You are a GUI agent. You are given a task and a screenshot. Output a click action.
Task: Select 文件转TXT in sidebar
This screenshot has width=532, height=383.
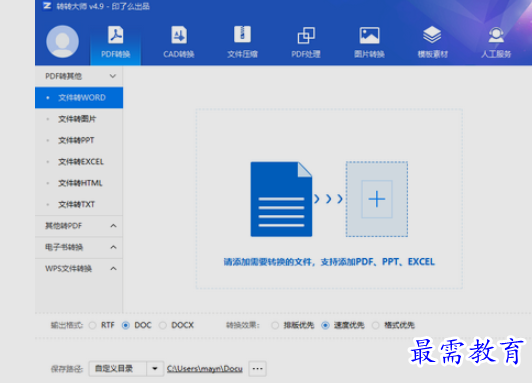79,205
